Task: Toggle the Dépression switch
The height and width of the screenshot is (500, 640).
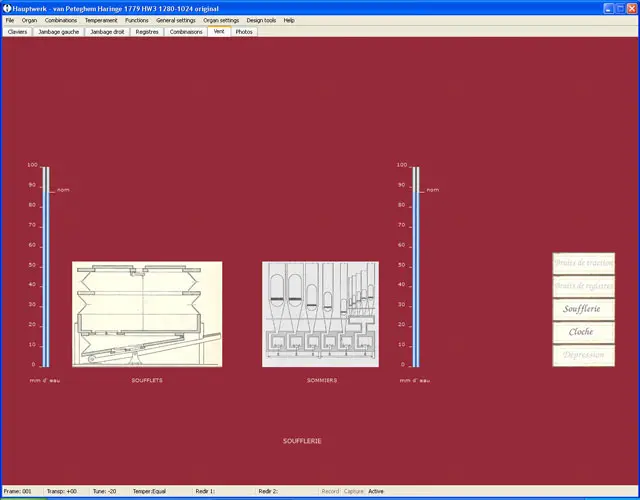Action: (583, 355)
